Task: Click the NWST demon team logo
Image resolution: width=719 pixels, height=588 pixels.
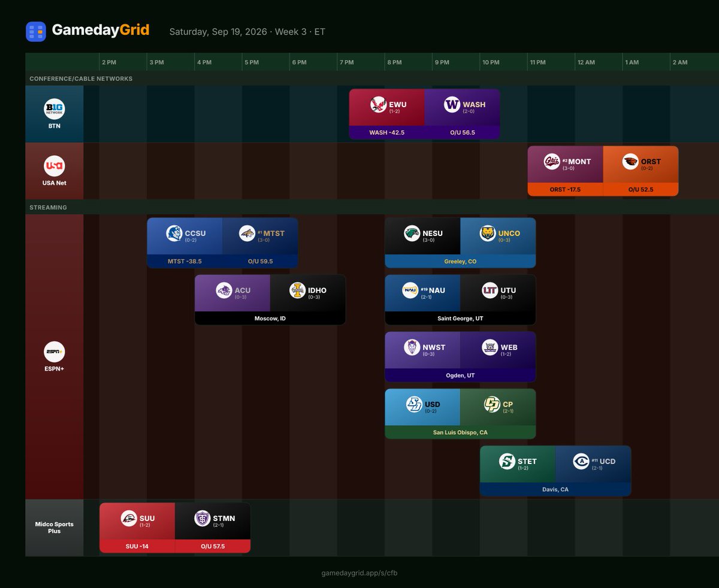Action: pyautogui.click(x=412, y=347)
